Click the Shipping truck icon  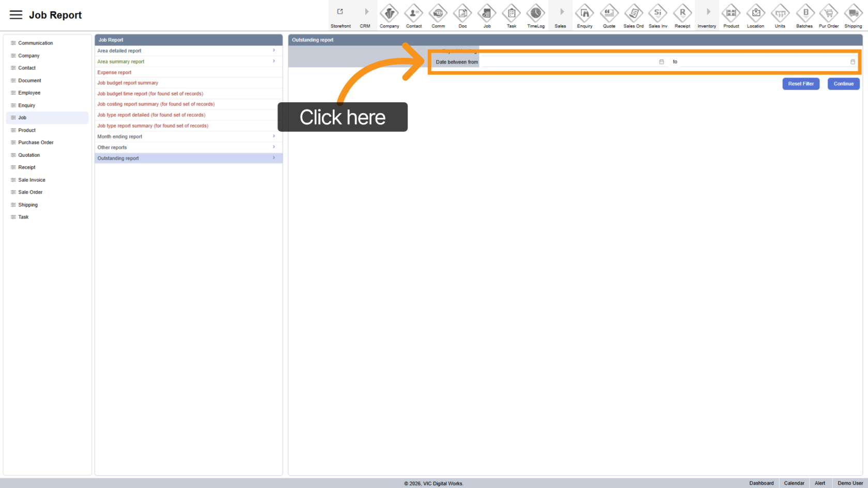tap(853, 13)
